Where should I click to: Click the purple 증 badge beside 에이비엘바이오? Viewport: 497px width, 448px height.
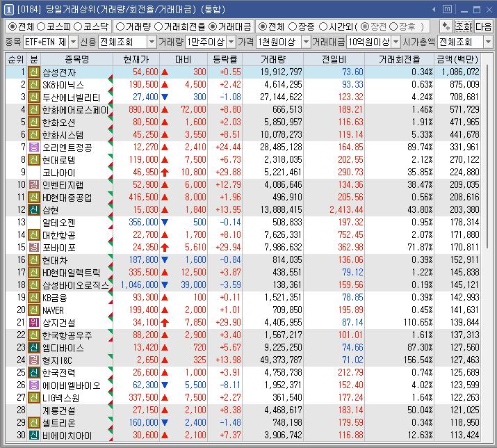point(34,385)
